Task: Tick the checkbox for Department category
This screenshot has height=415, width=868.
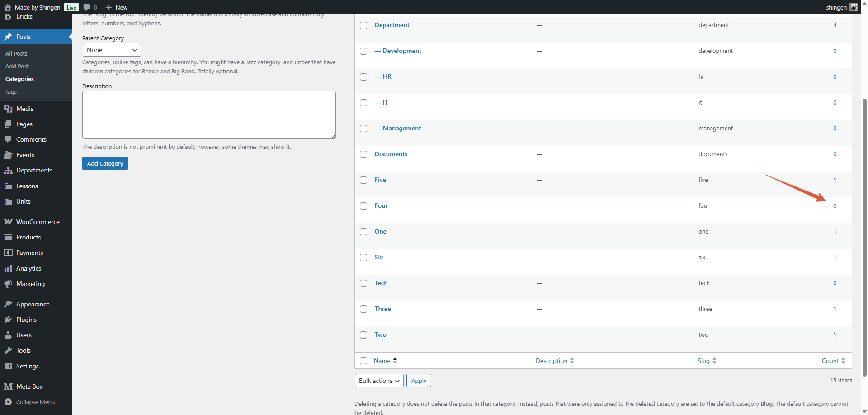Action: tap(363, 25)
